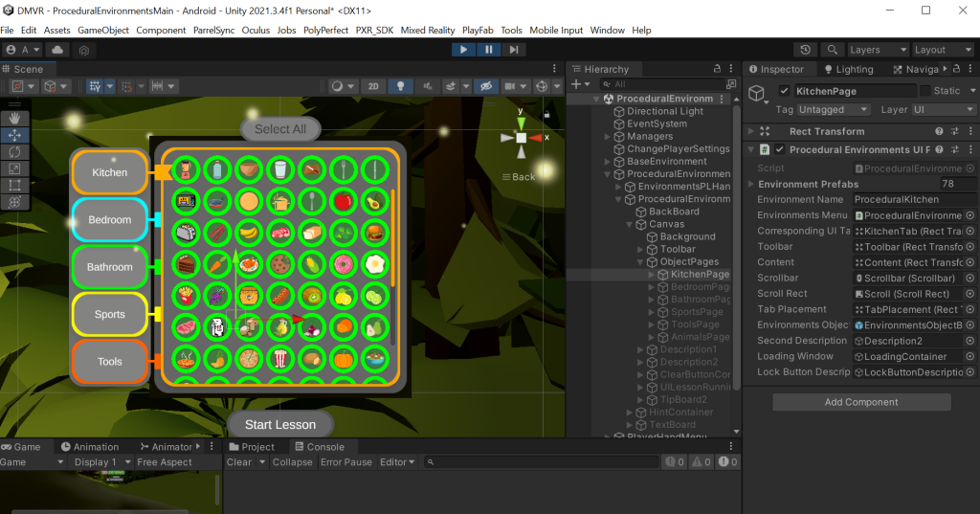Disable the Procedural Environments UI component checkbox
Screen dimensions: 980x514
780,149
